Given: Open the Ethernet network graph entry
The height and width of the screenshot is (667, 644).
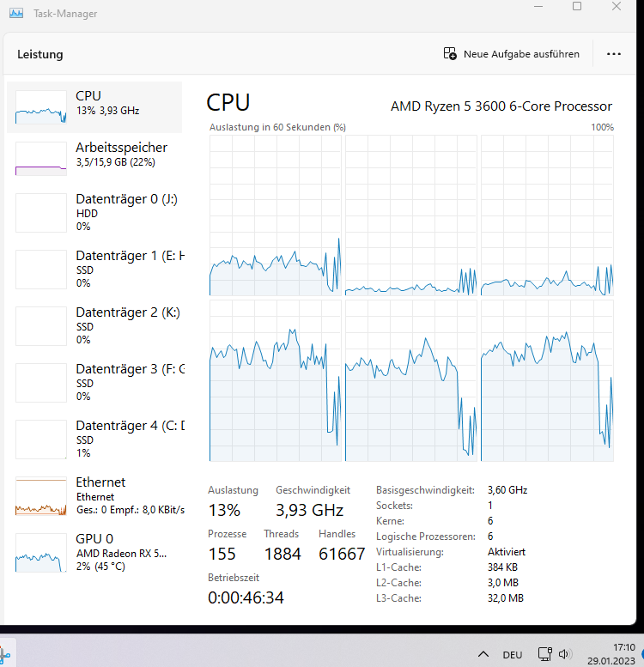Looking at the screenshot, I should pos(94,495).
